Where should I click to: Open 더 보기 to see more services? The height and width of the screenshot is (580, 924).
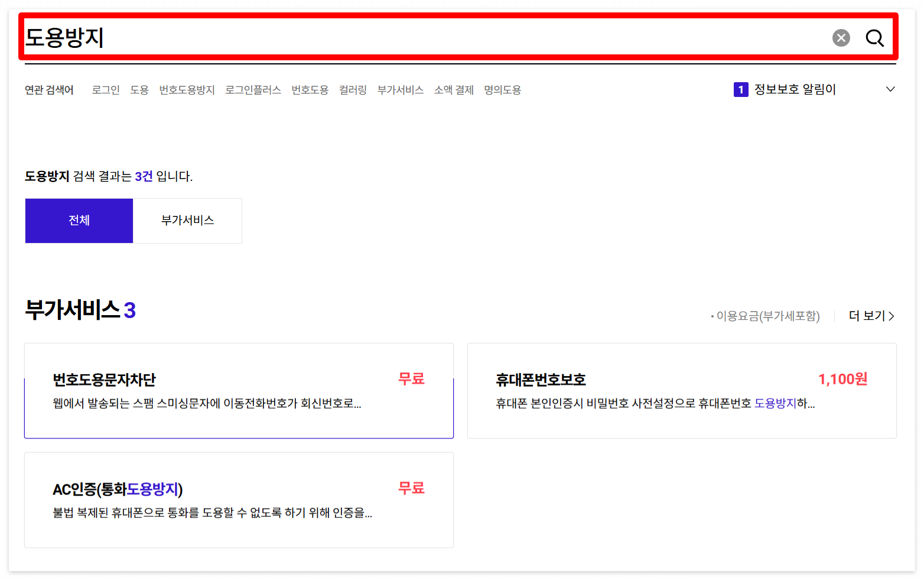click(866, 316)
